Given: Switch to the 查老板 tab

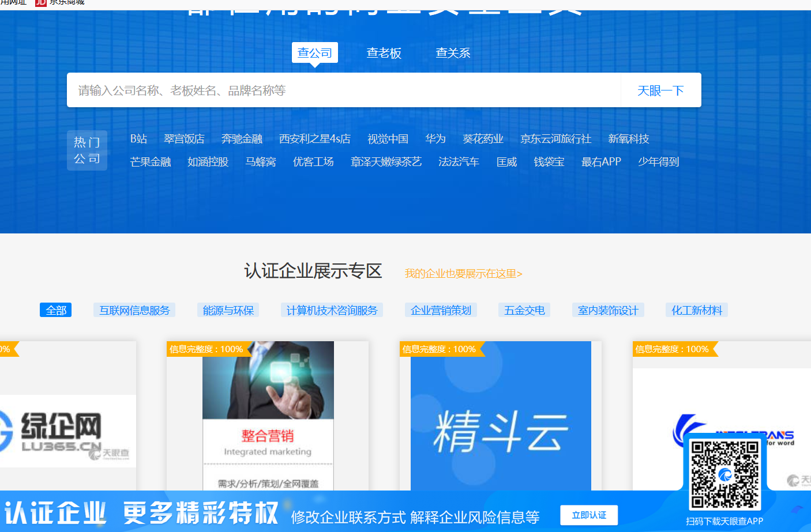Looking at the screenshot, I should coord(384,53).
